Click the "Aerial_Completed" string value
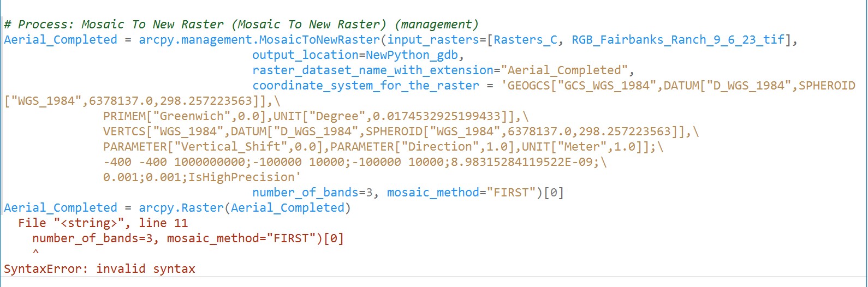Screen dimensions: 868x287 (x=567, y=70)
